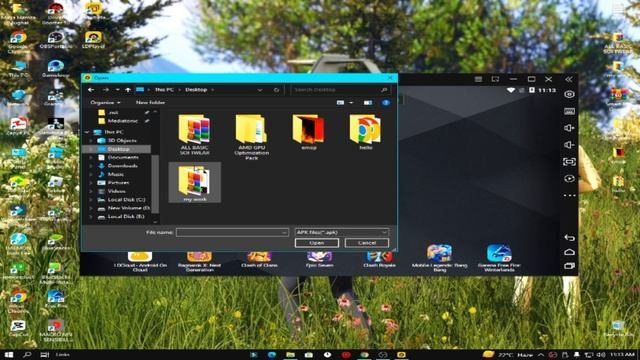This screenshot has height=360, width=640.
Task: Focus the Search Desktop field
Action: [341, 90]
